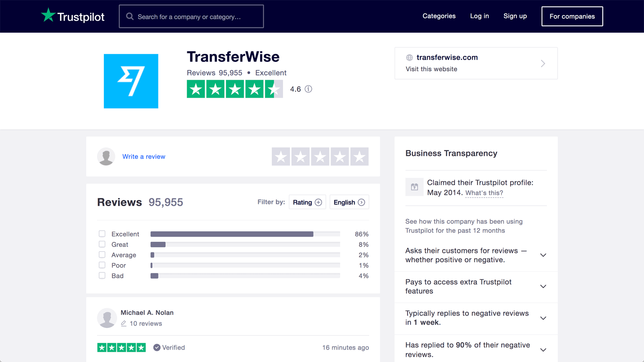Check the Bad reviews filter
The image size is (644, 362).
click(x=102, y=275)
